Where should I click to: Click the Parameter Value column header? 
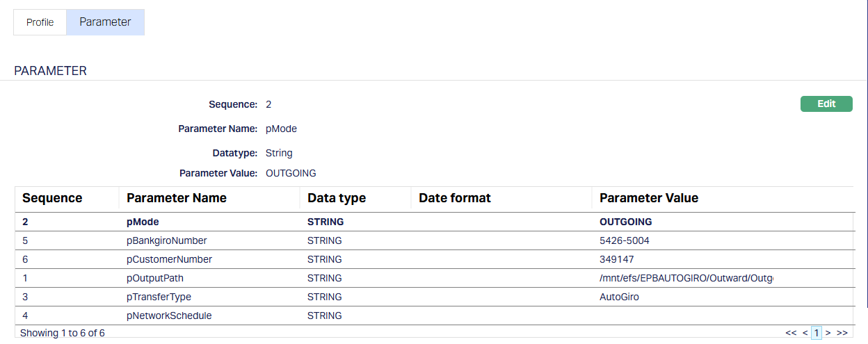pos(648,198)
